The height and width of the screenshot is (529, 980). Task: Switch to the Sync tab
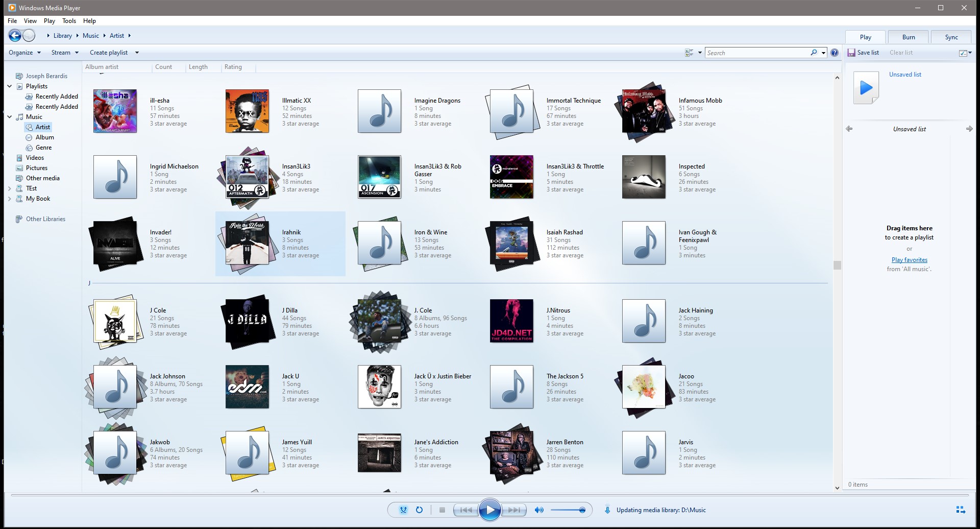[x=951, y=37]
